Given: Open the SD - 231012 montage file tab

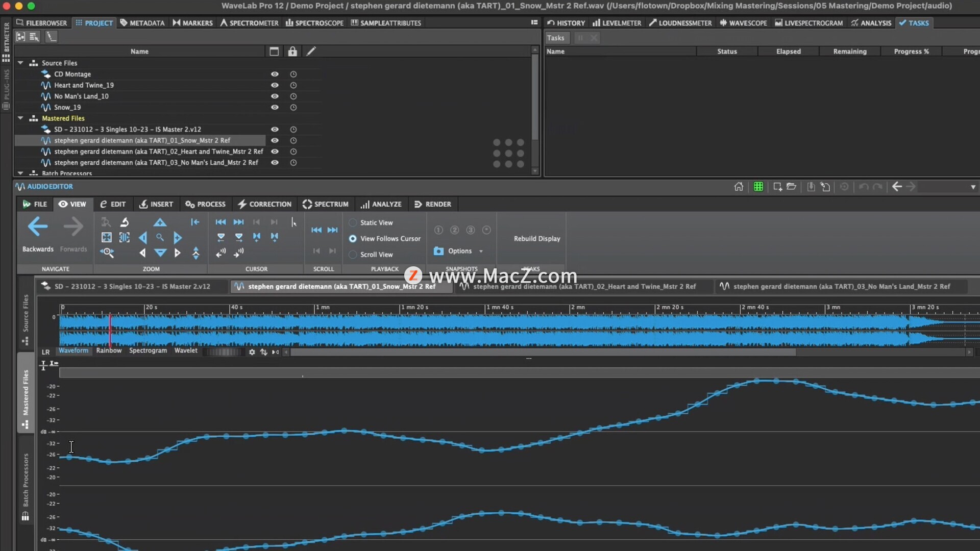Looking at the screenshot, I should (x=132, y=287).
